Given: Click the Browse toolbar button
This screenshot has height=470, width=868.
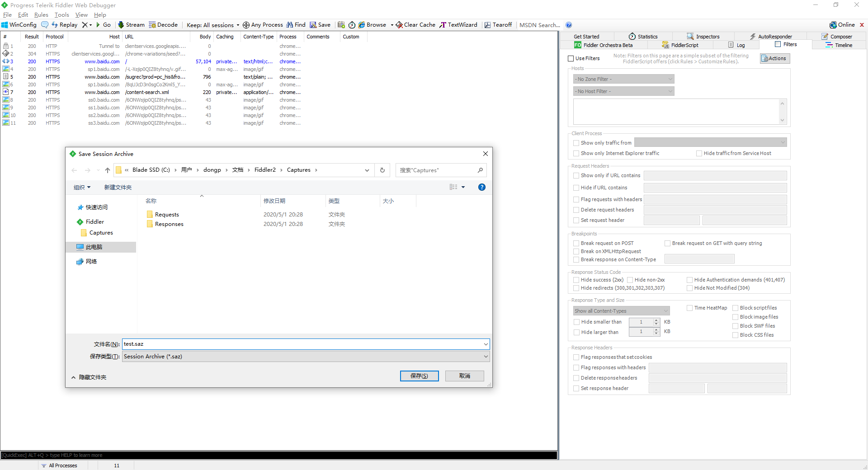Looking at the screenshot, I should point(372,25).
